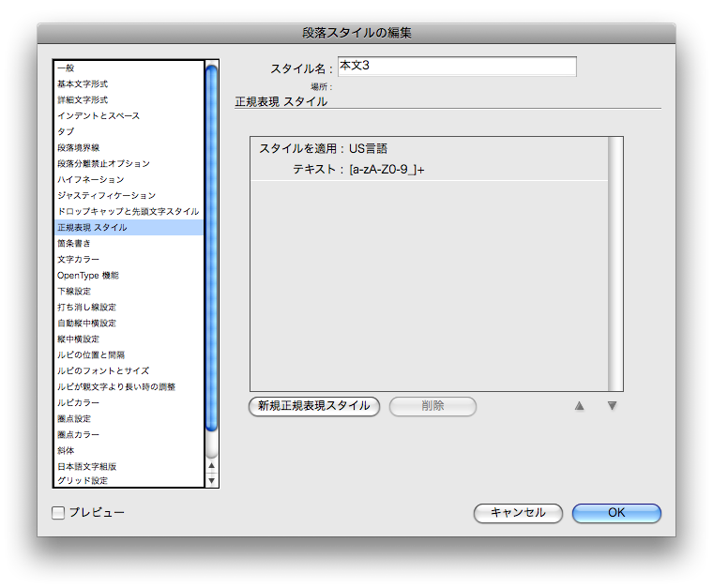
Task: Select 日本語文字組版 category
Action: 129,467
